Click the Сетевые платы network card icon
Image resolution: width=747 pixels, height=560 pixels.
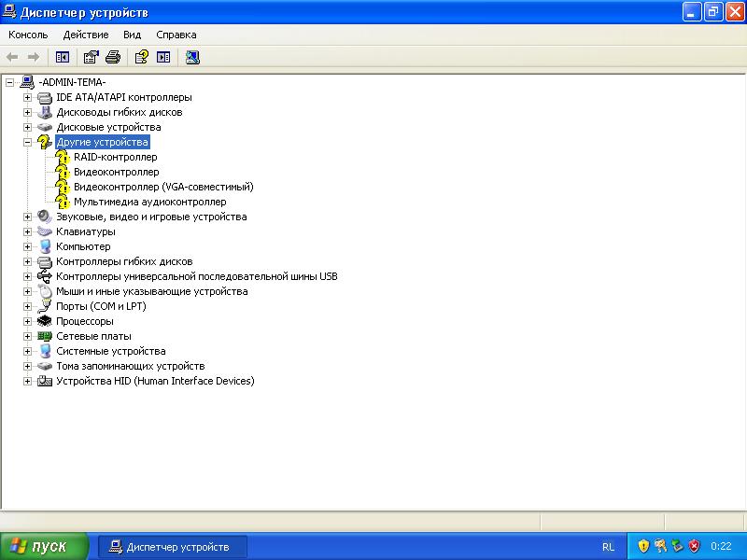(44, 336)
